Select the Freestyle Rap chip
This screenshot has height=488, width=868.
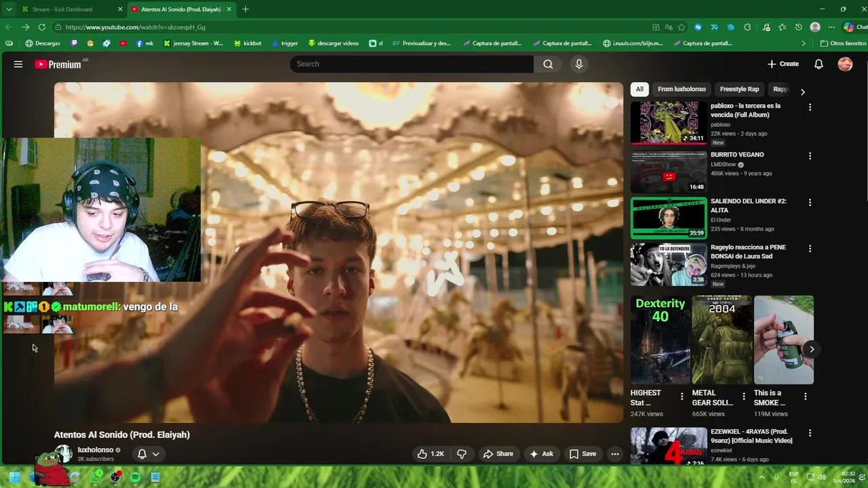(x=739, y=89)
